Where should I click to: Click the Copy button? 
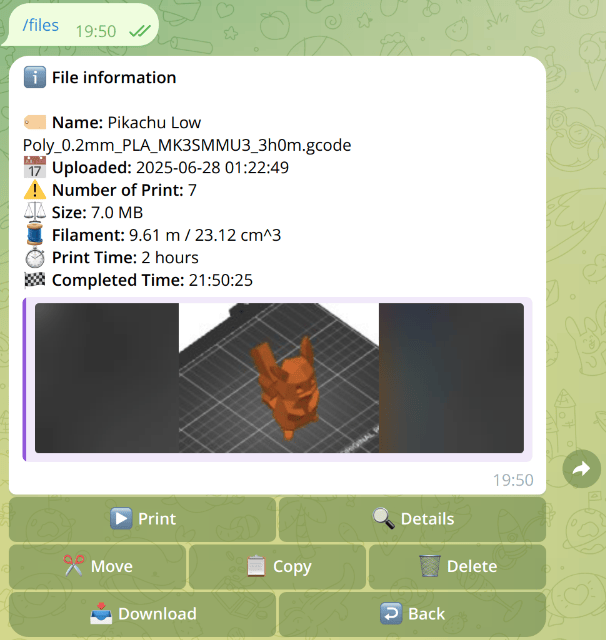pos(277,567)
